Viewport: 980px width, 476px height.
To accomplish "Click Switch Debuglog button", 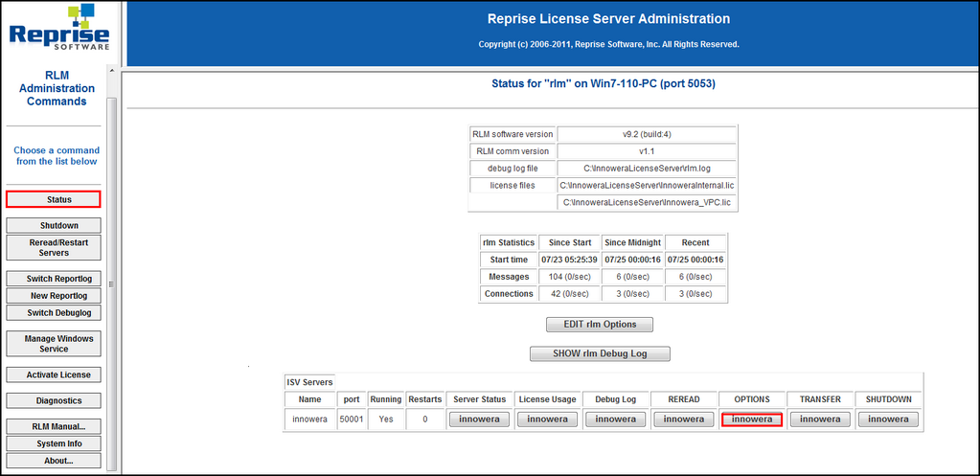I will point(53,312).
